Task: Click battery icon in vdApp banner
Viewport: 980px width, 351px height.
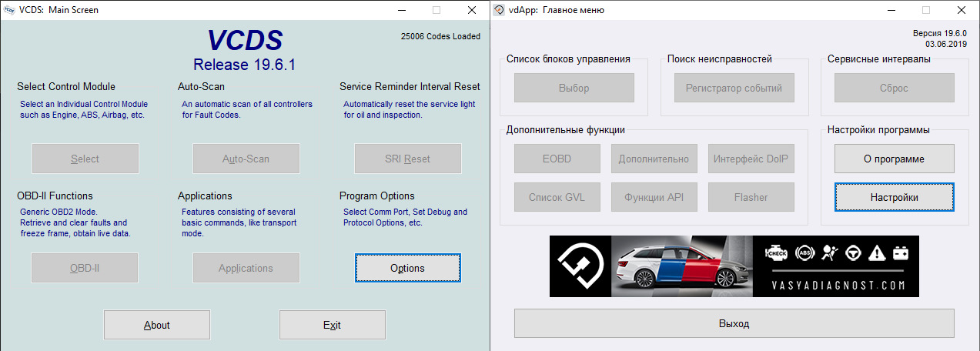Action: 900,252
